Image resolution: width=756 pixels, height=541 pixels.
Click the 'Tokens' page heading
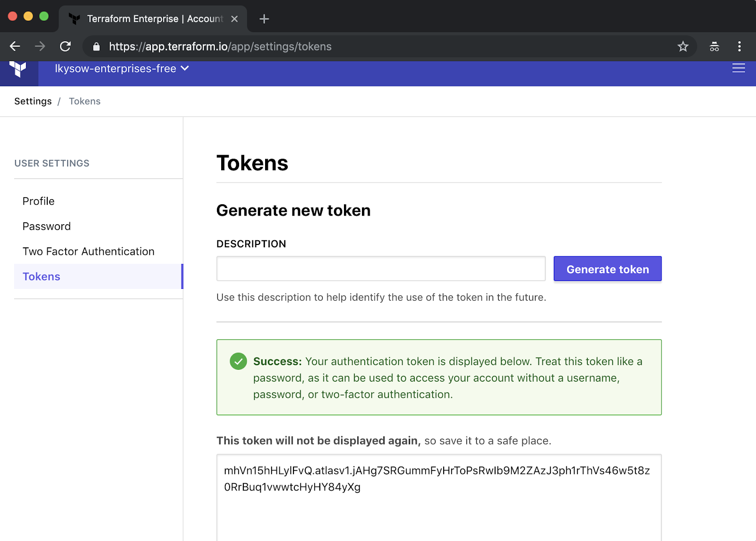click(x=252, y=163)
